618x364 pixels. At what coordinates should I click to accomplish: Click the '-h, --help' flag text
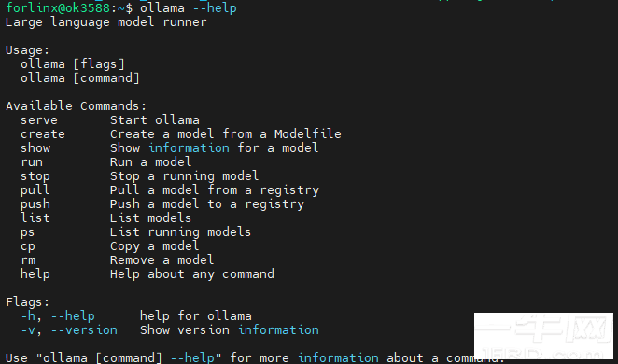point(58,316)
